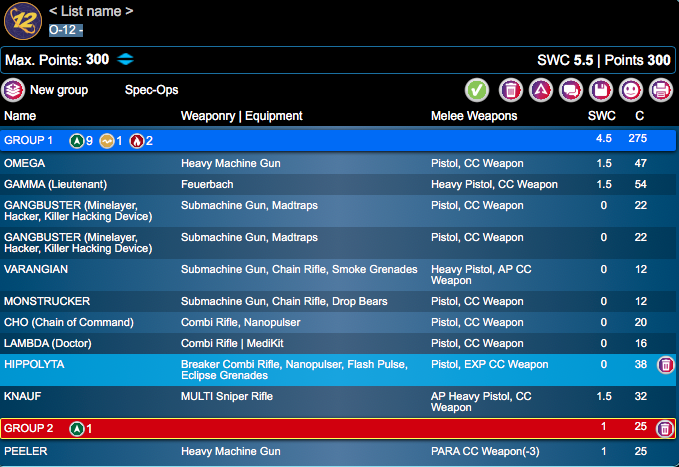679x467 pixels.
Task: Click the trash icon in the toolbar
Action: [x=511, y=90]
